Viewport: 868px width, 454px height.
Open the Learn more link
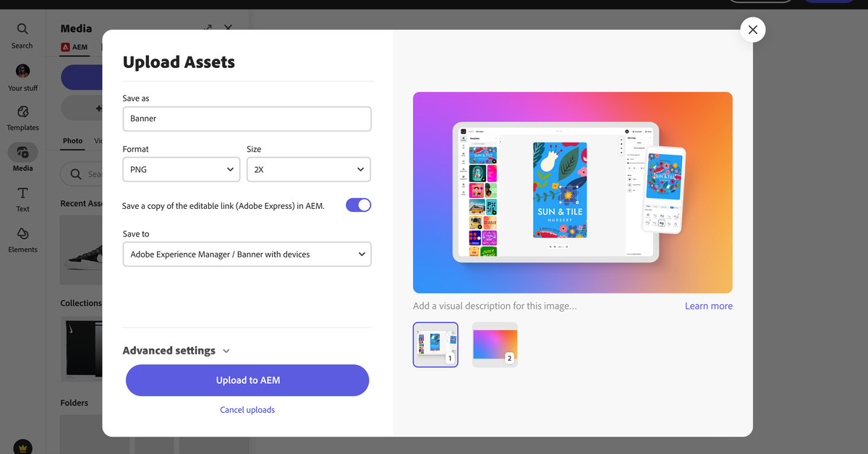[709, 306]
